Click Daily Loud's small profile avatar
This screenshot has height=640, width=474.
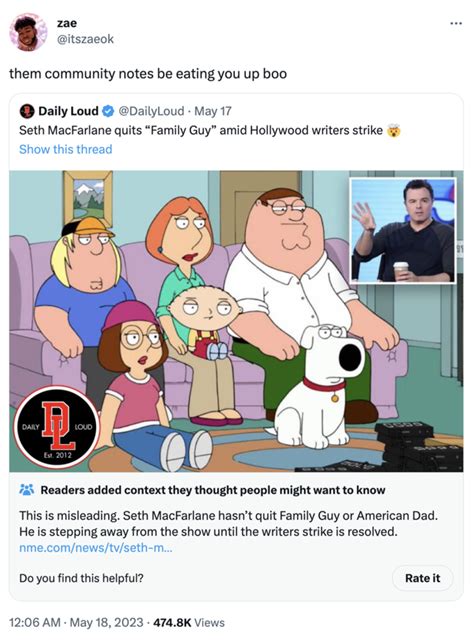click(27, 111)
